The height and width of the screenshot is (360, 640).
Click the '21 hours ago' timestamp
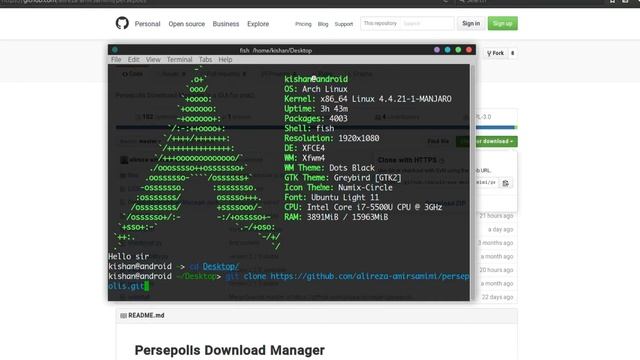pyautogui.click(x=496, y=216)
